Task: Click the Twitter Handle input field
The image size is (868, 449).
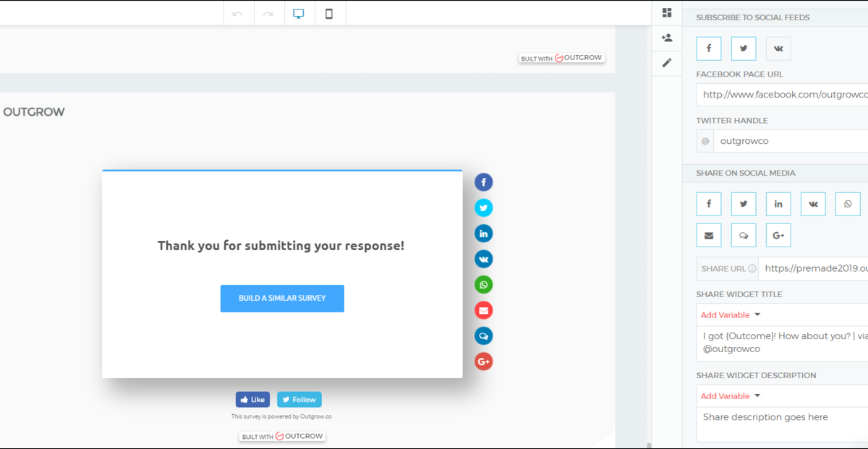Action: click(x=788, y=141)
